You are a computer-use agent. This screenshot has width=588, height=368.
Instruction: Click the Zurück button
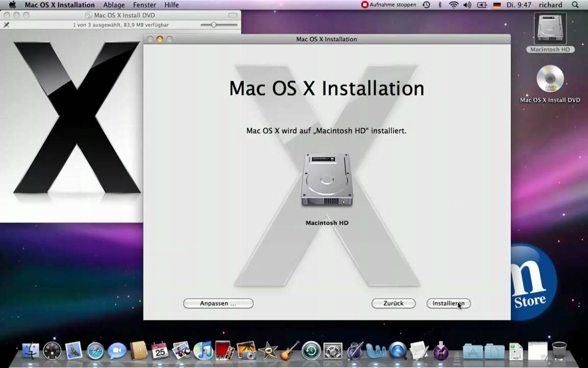(394, 304)
